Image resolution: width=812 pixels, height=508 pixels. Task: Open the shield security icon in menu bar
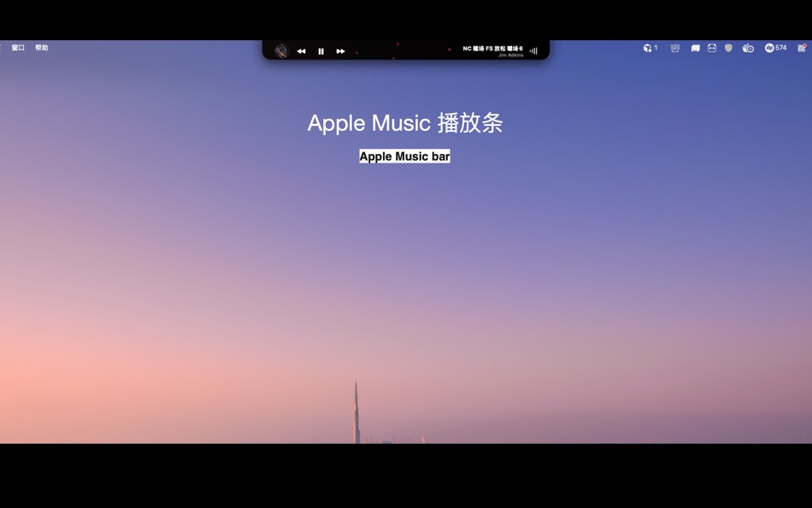pyautogui.click(x=728, y=48)
